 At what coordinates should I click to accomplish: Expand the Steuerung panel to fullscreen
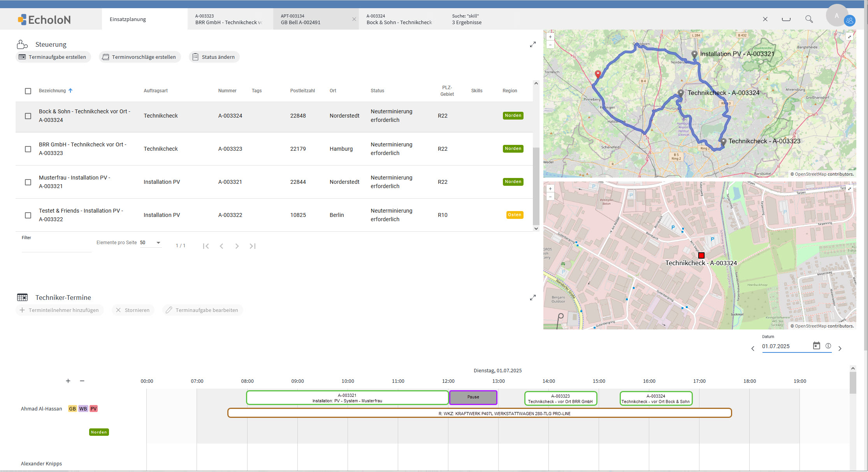click(532, 44)
